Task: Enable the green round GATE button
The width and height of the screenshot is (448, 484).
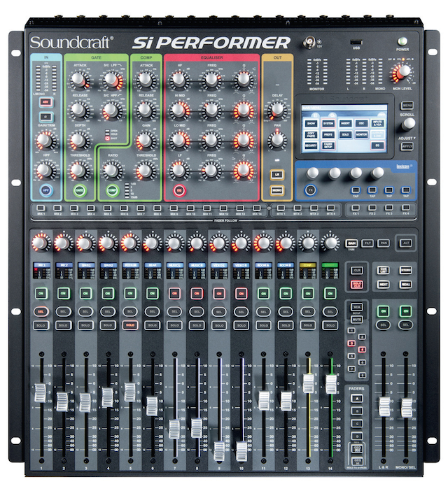Action: click(79, 191)
